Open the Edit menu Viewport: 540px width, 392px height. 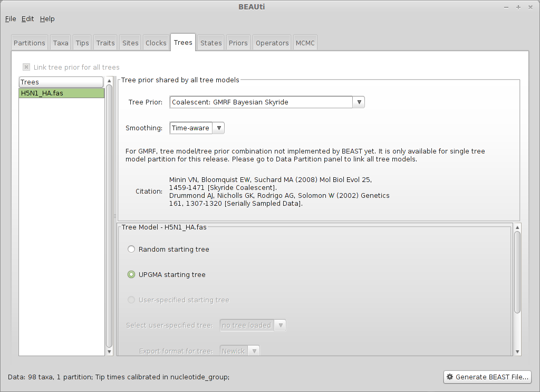(x=27, y=19)
